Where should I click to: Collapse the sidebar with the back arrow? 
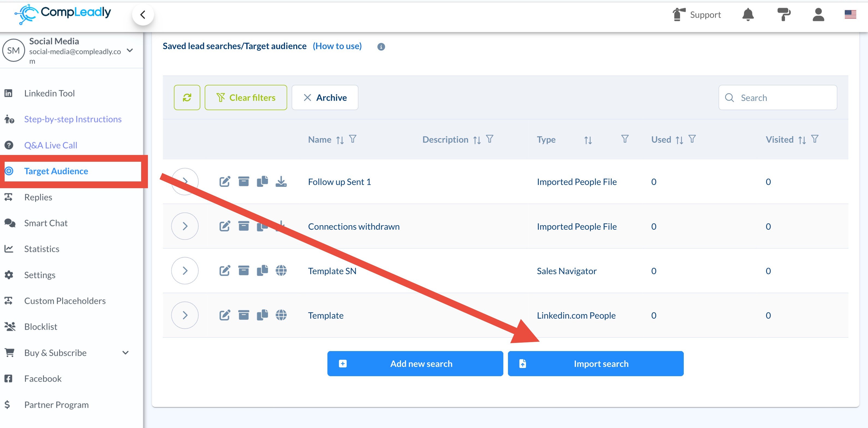(x=143, y=14)
